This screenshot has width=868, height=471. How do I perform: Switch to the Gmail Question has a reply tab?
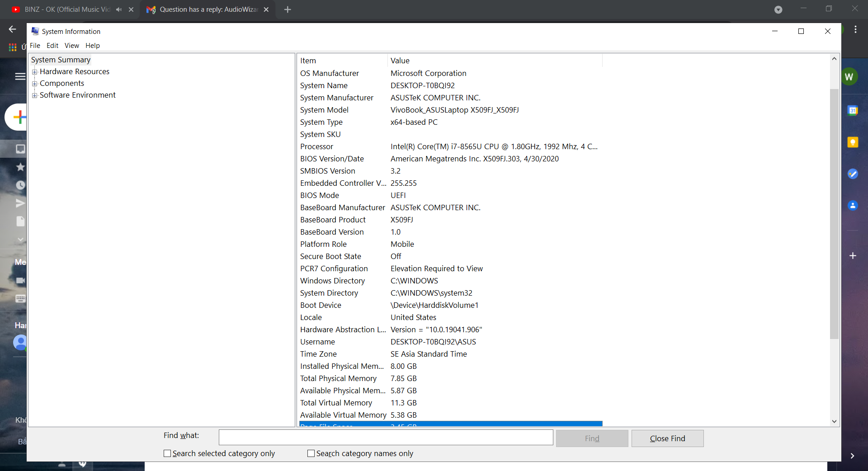[x=208, y=9]
